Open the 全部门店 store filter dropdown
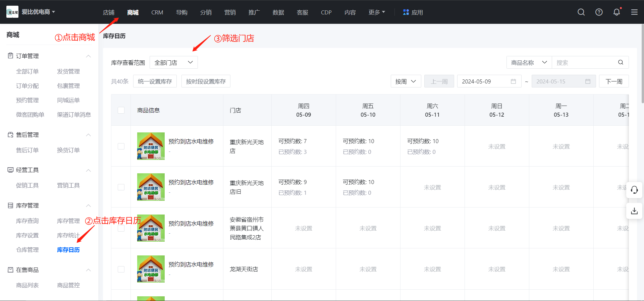The image size is (644, 301). (174, 62)
